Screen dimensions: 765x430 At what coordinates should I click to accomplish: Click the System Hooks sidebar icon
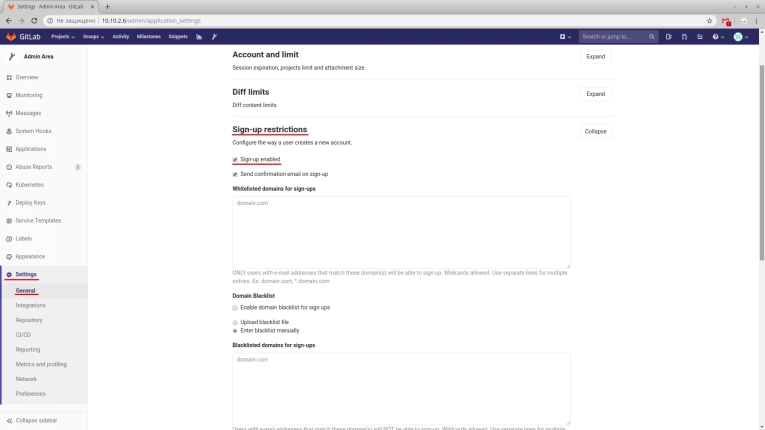tap(9, 131)
